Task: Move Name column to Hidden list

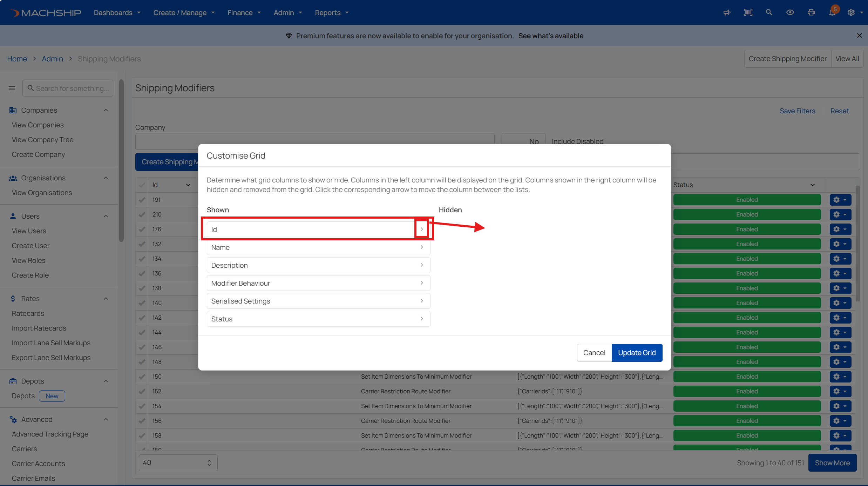Action: click(x=422, y=247)
